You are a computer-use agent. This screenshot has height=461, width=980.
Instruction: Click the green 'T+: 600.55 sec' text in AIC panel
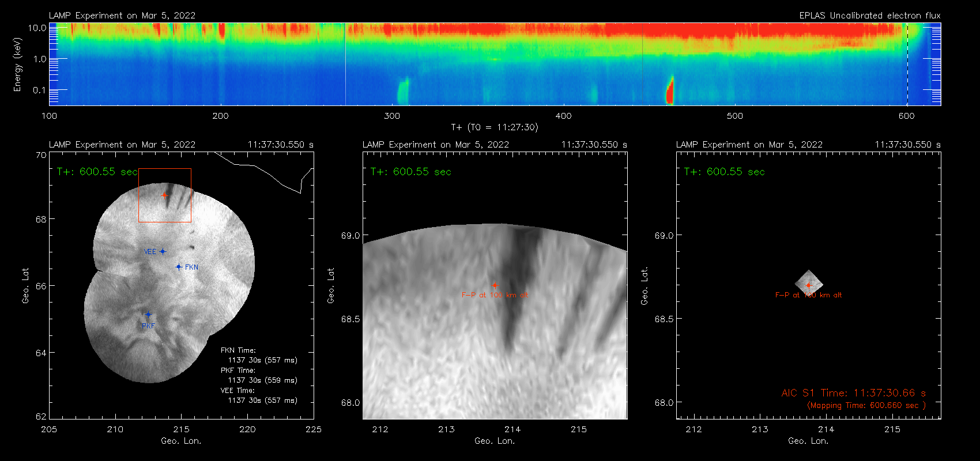pos(725,172)
